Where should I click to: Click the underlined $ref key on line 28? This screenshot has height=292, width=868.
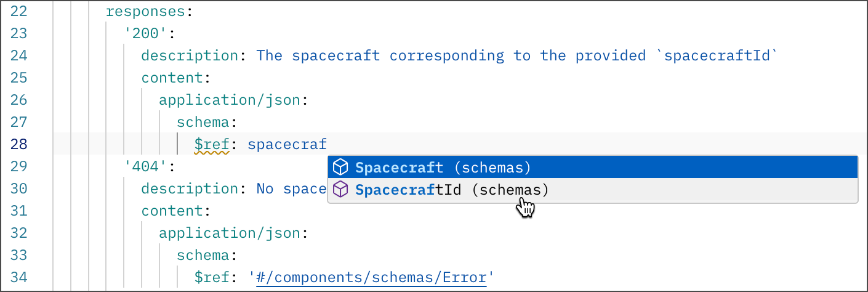point(212,145)
